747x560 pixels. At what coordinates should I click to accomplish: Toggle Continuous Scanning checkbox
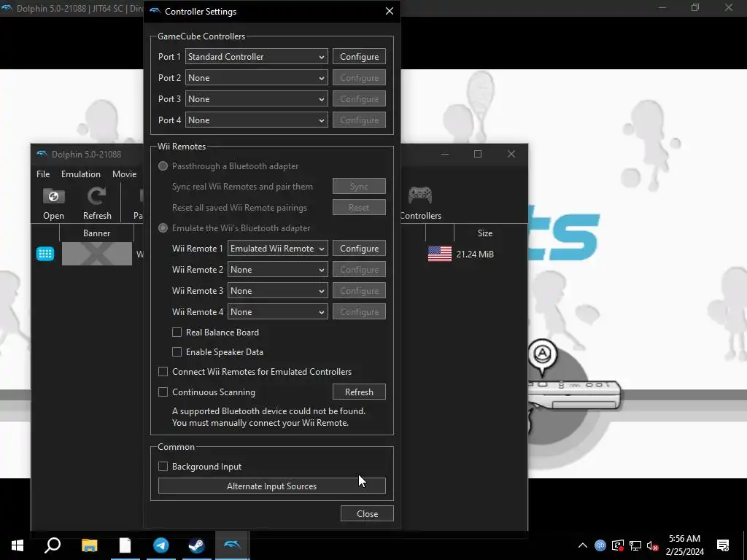163,392
